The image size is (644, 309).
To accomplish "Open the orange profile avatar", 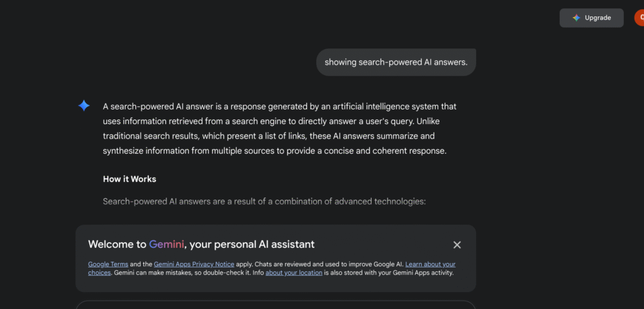I will coord(638,18).
